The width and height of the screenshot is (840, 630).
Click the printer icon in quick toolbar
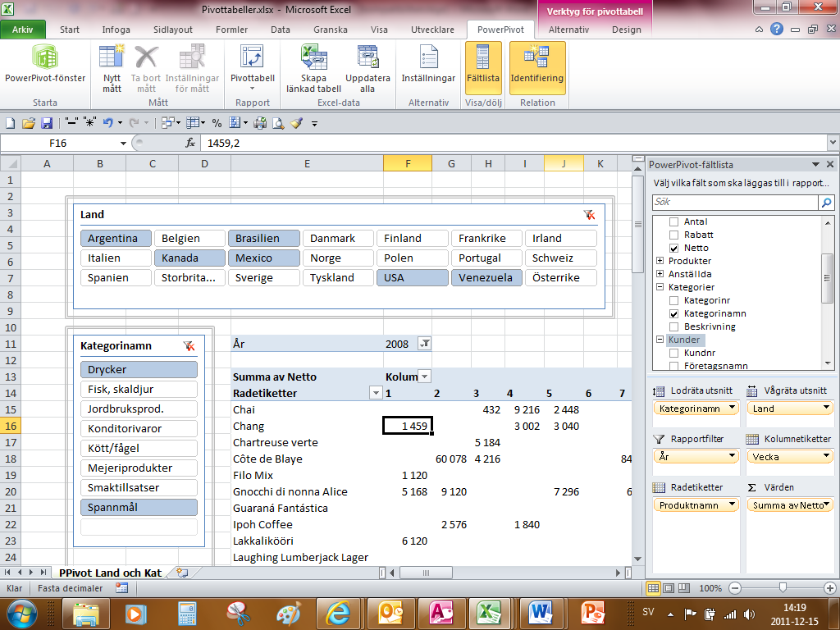260,123
